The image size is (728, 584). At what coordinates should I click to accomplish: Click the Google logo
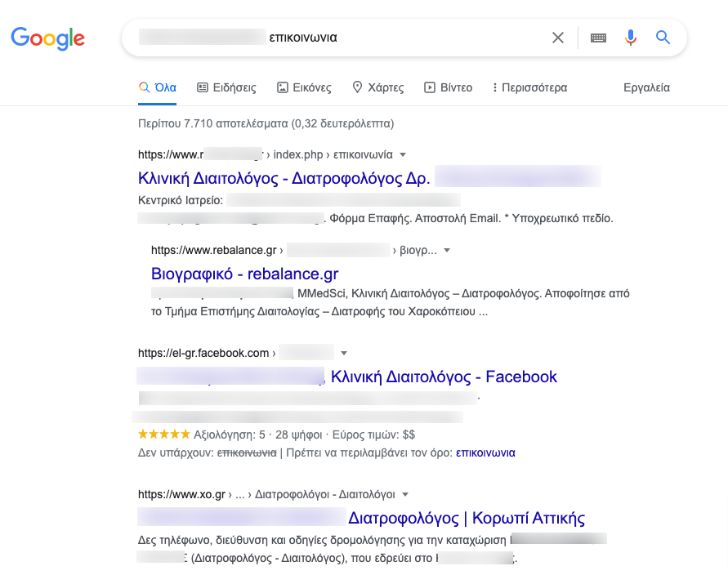coord(48,38)
